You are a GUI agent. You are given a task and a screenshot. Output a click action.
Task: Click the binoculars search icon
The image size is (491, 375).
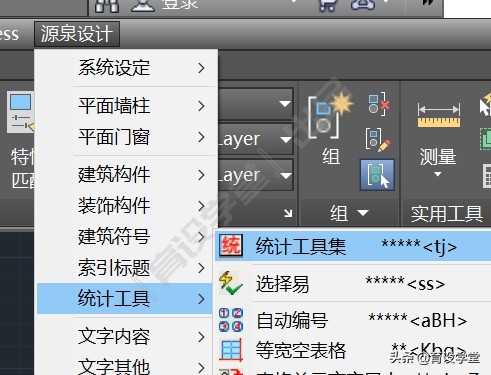pyautogui.click(x=107, y=5)
